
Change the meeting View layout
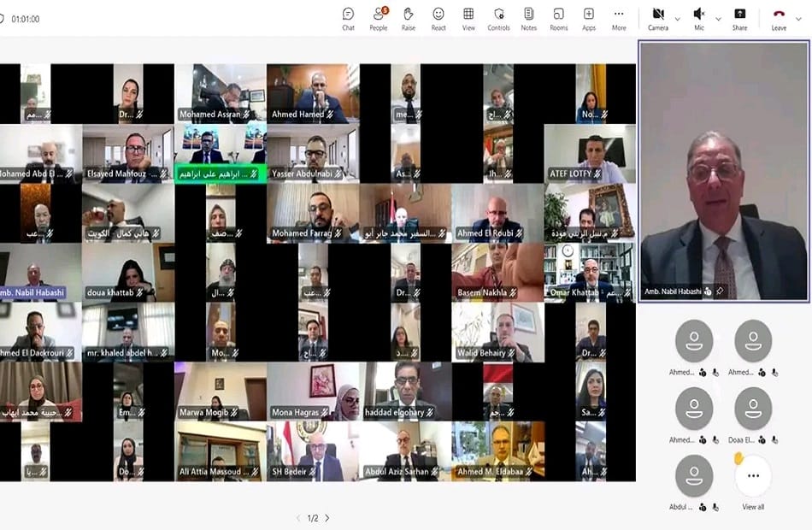coord(468,18)
